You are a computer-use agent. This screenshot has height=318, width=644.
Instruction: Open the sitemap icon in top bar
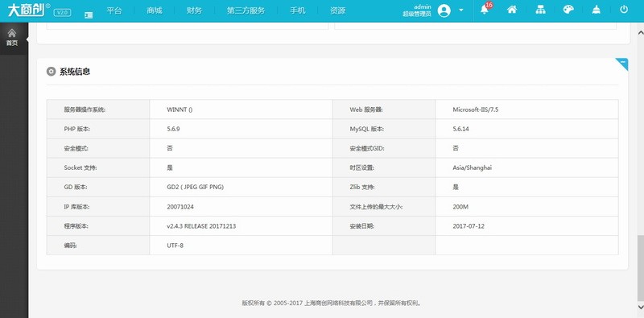pyautogui.click(x=540, y=10)
